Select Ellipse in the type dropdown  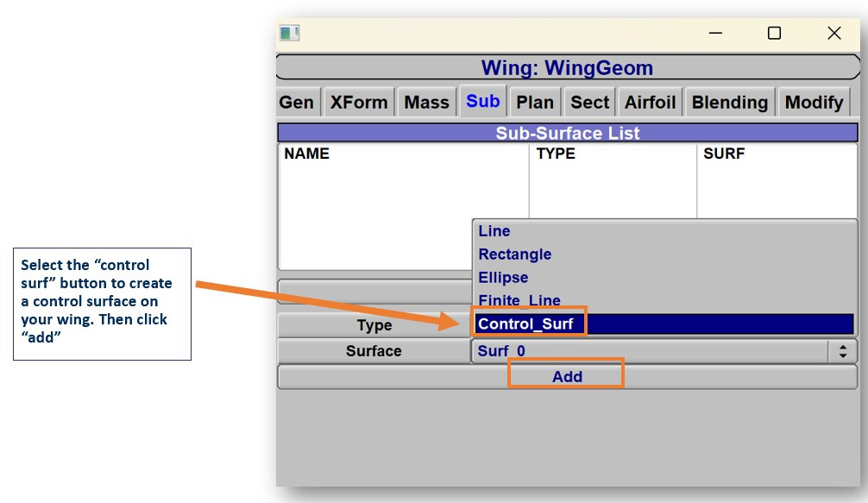(x=503, y=278)
